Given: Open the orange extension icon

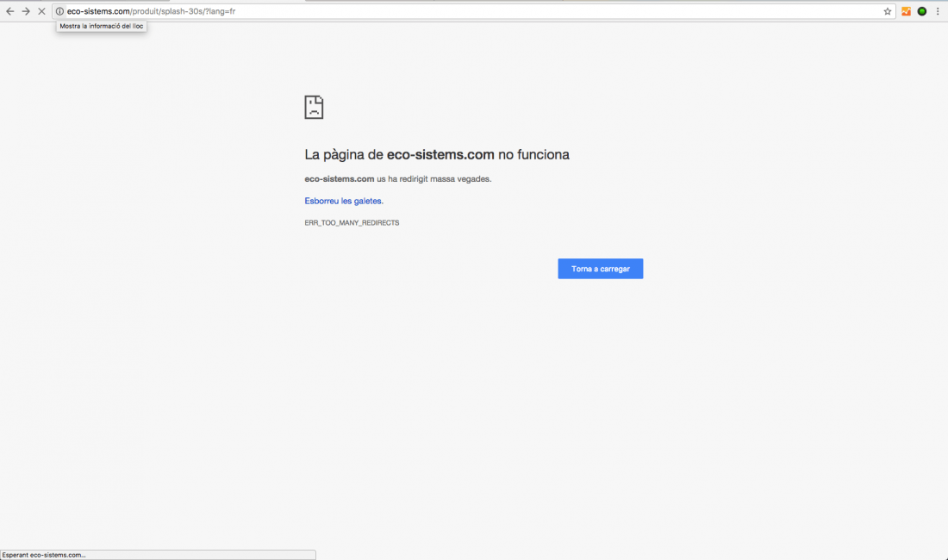Looking at the screenshot, I should pos(906,11).
